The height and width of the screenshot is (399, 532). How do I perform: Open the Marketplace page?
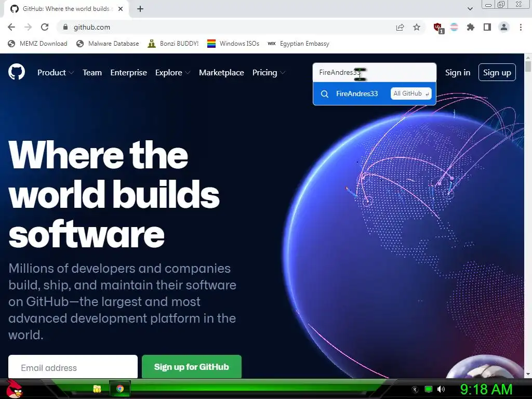click(221, 73)
